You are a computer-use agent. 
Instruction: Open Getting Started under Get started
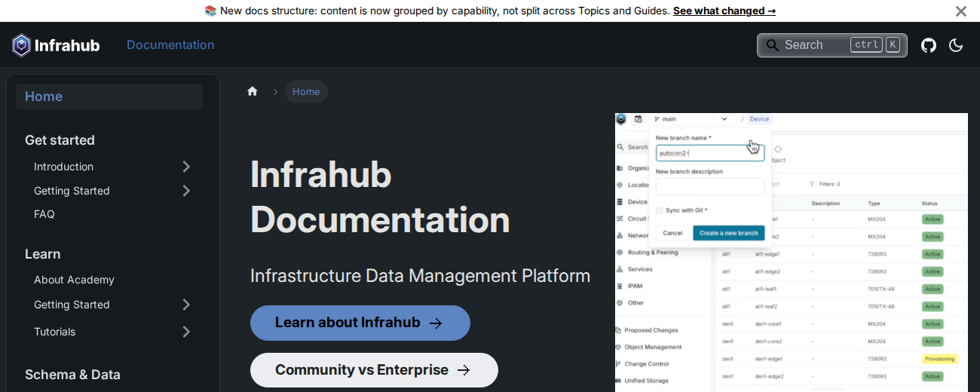(x=72, y=191)
